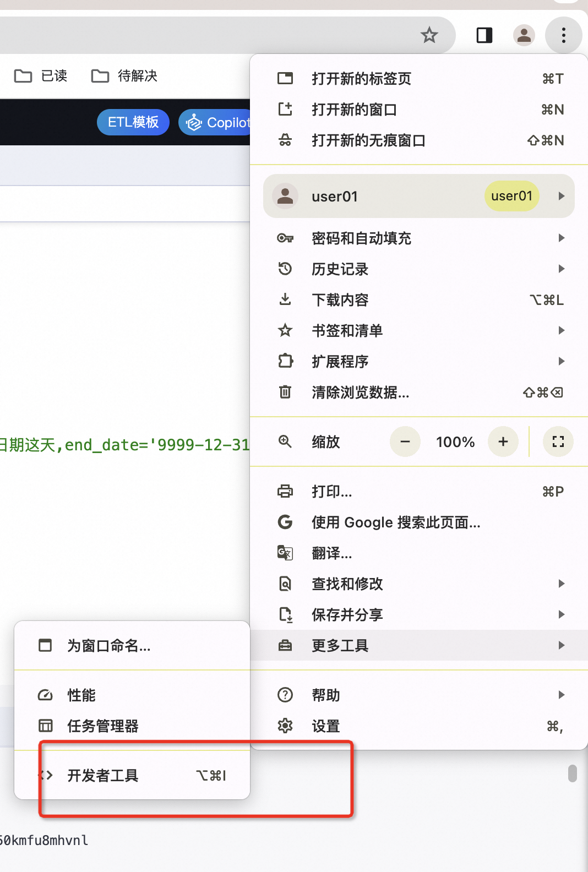Click the 100% zoom level value
The height and width of the screenshot is (872, 588).
[455, 442]
